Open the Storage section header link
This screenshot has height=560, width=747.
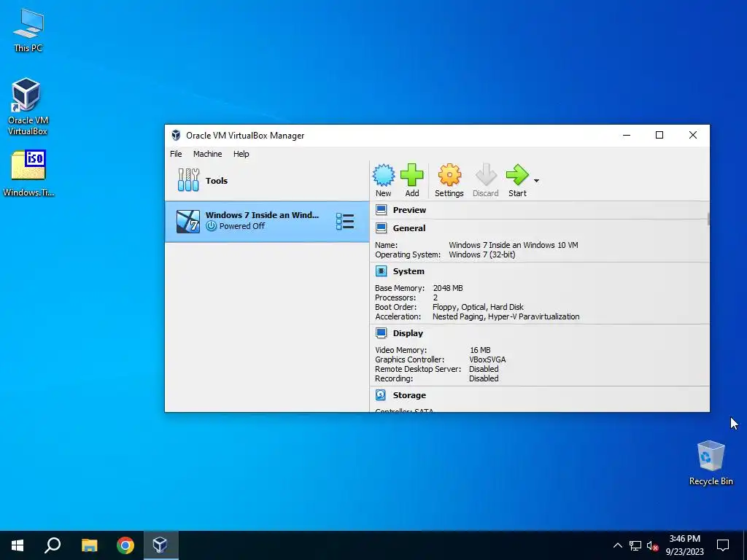coord(409,394)
